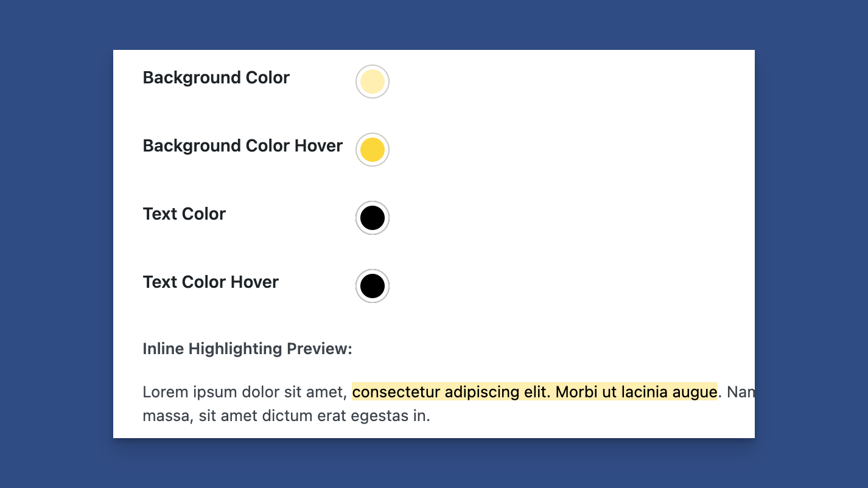Click the "Inline Highlighting Preview:" heading
The width and height of the screenshot is (868, 488).
coord(247,349)
